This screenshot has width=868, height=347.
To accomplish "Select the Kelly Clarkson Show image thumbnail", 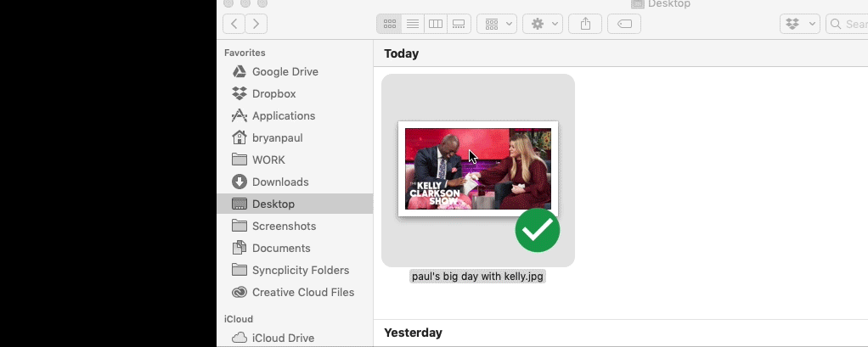I will click(478, 169).
